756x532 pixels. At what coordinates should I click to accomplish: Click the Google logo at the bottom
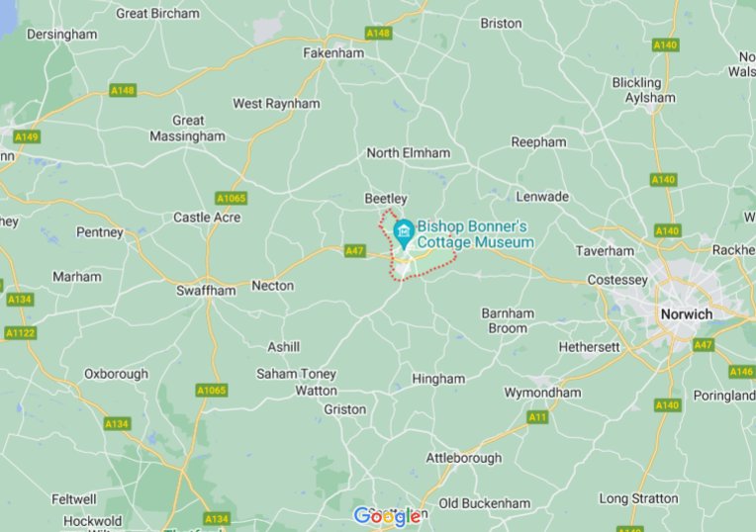coord(388,516)
